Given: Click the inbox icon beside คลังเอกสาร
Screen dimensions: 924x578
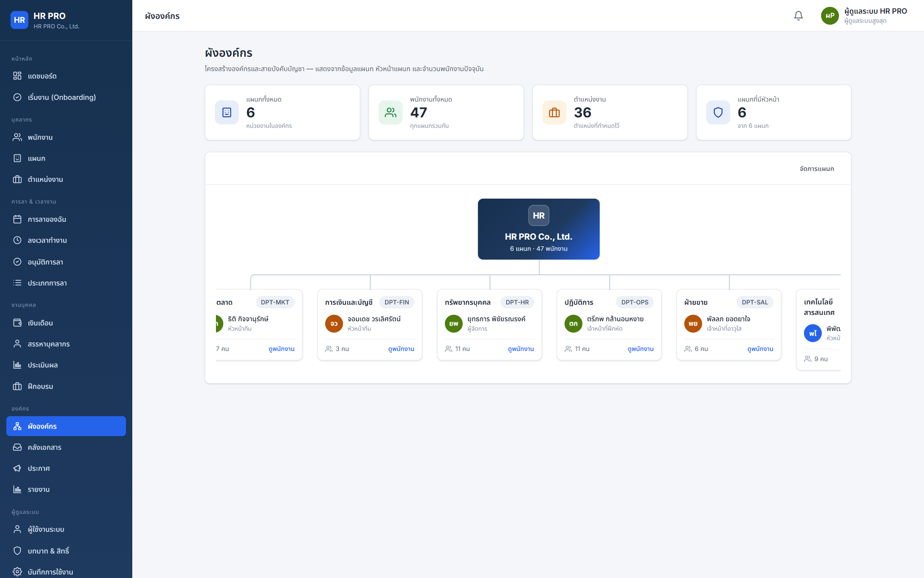Looking at the screenshot, I should point(17,447).
